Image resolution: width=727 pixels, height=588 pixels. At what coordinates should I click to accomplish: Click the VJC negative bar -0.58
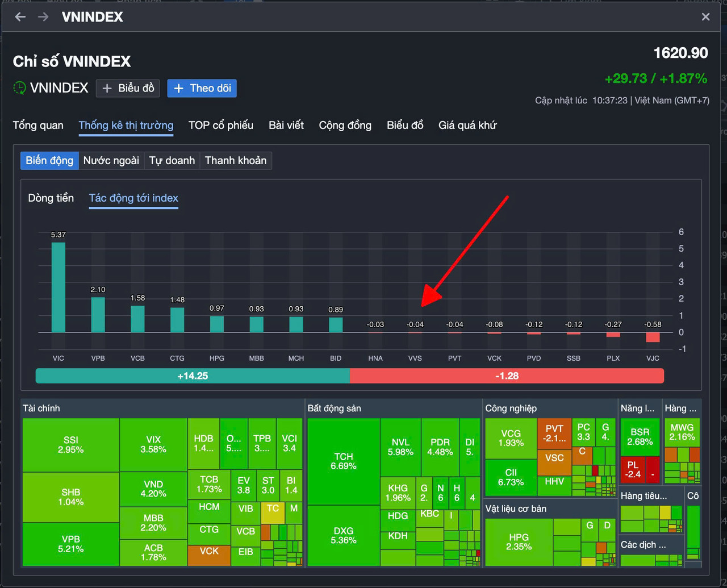click(x=653, y=337)
